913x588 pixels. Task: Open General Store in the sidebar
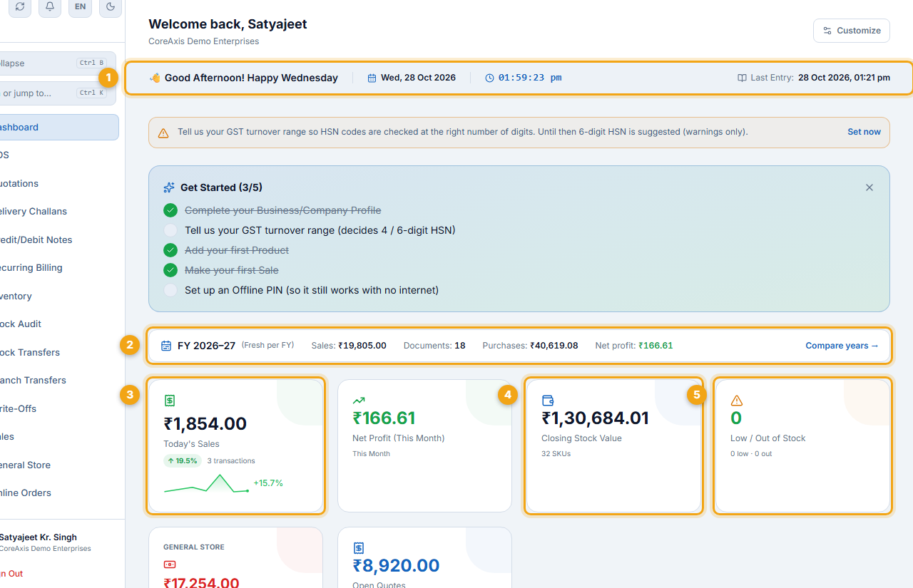59,465
